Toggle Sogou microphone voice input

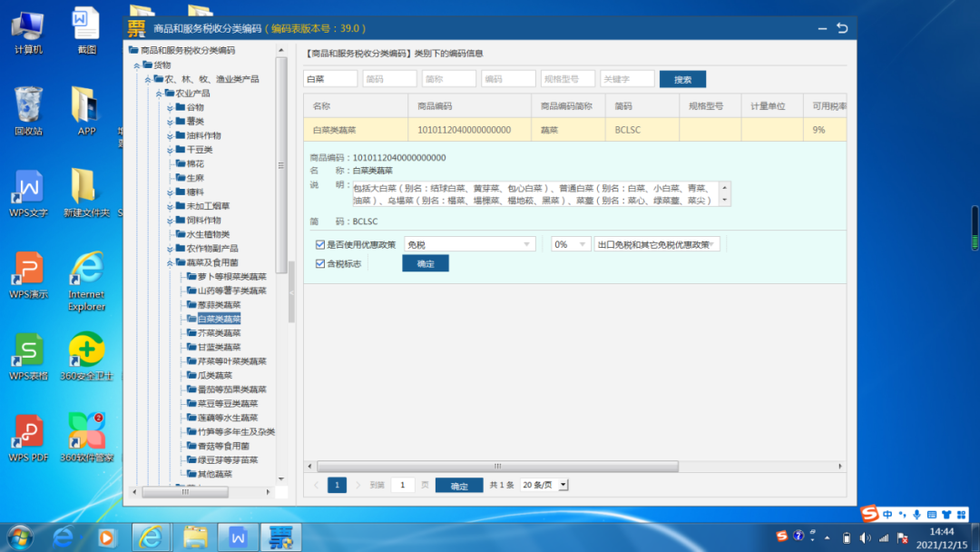point(916,515)
